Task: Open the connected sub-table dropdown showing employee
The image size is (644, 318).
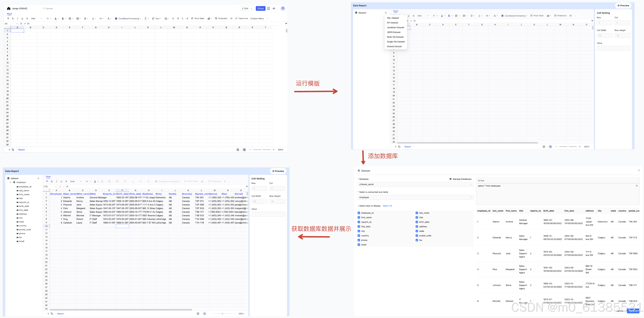Action: tap(415, 197)
